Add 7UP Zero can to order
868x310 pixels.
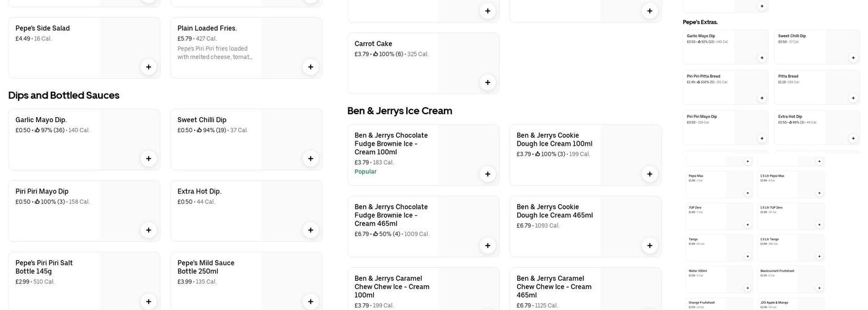coord(748,224)
